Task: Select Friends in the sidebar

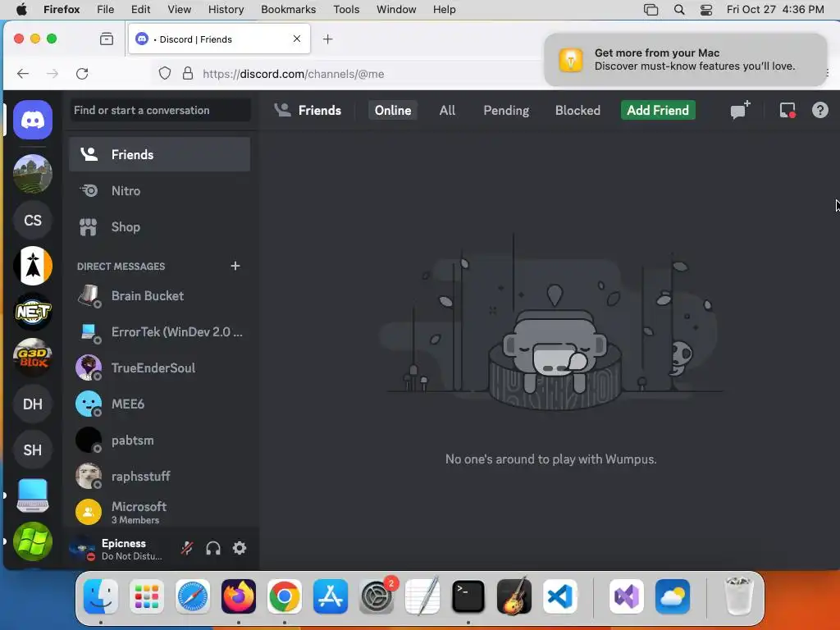Action: pos(160,154)
